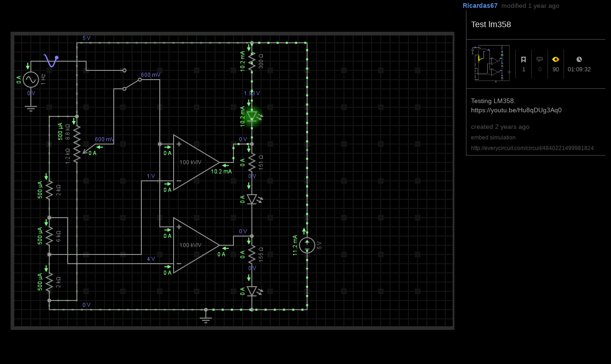Click the everycircuit.com circuit URL

click(532, 148)
